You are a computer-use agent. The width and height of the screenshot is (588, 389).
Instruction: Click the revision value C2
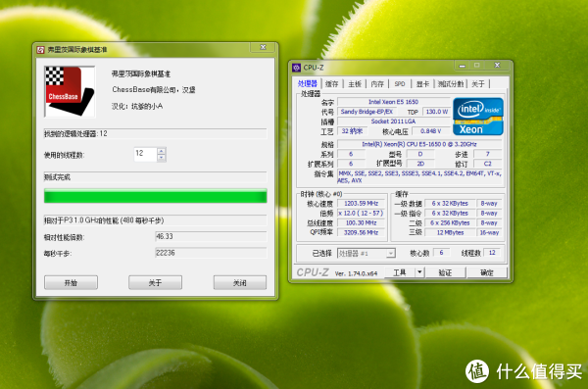(x=487, y=164)
